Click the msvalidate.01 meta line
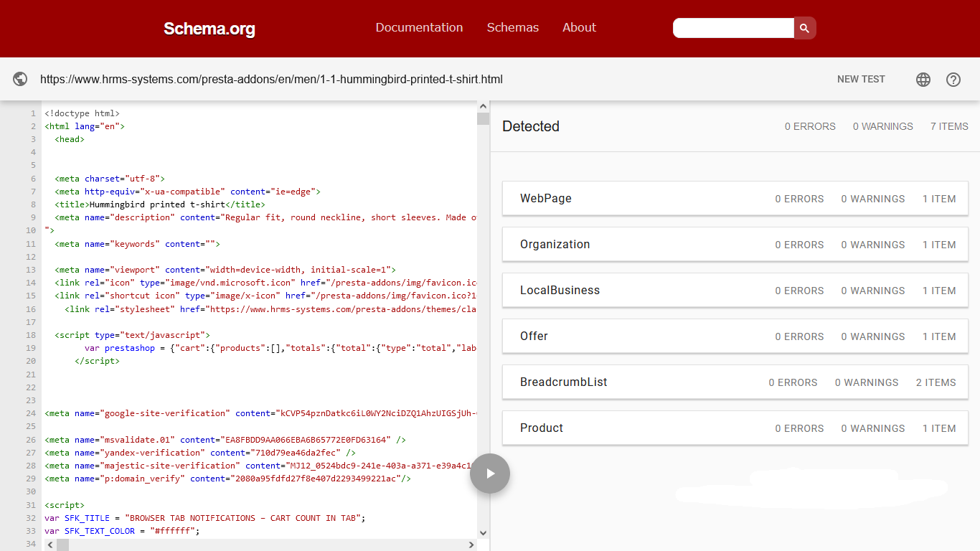 (x=225, y=440)
